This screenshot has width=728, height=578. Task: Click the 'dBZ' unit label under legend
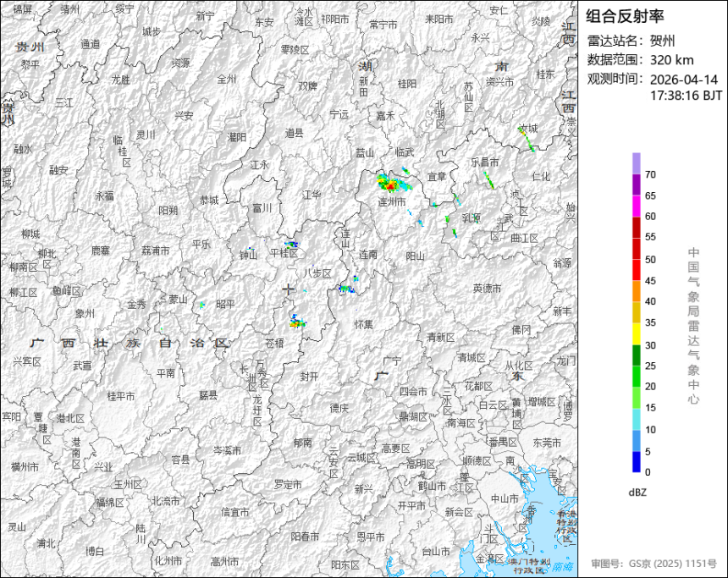[x=637, y=493]
